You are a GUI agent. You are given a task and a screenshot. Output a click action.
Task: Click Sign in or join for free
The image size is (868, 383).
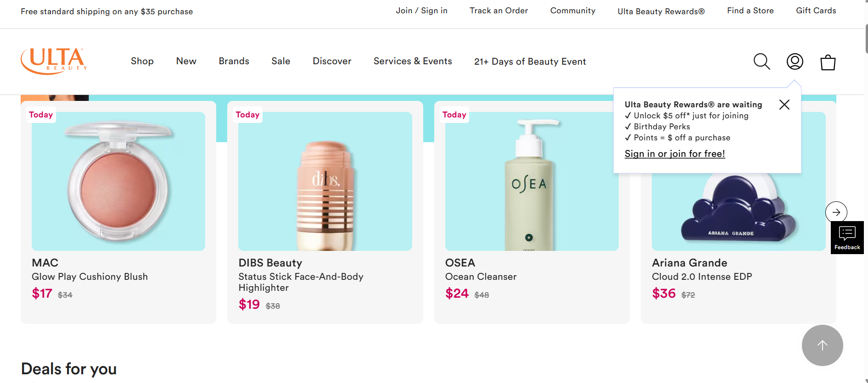pyautogui.click(x=675, y=153)
